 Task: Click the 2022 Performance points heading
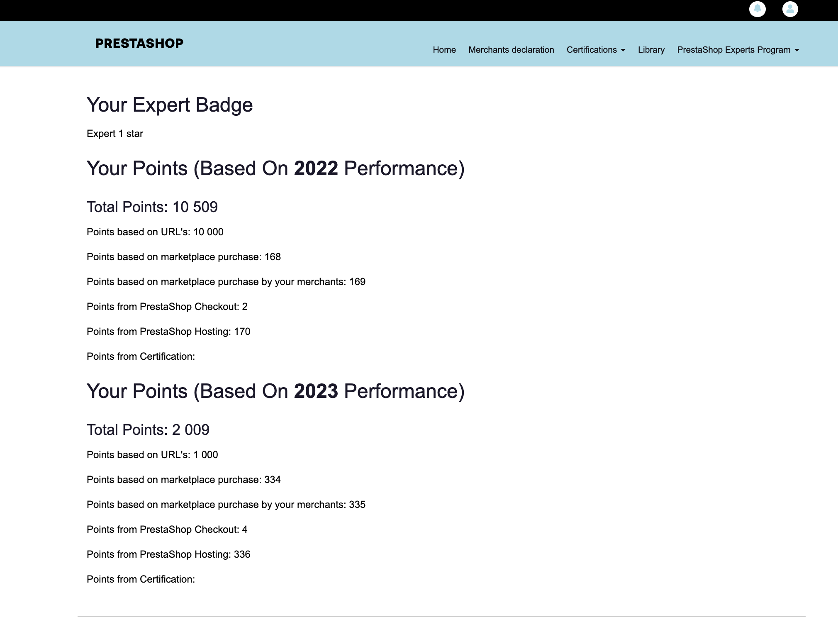[275, 168]
